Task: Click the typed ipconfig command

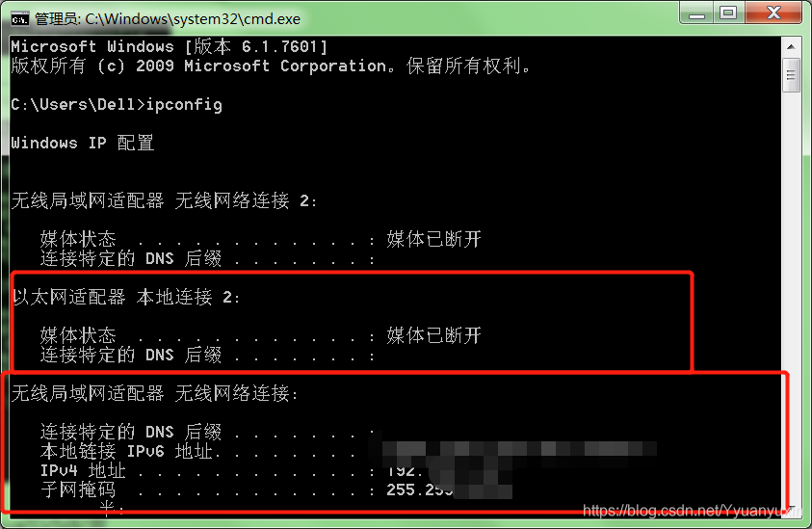Action: tap(184, 105)
